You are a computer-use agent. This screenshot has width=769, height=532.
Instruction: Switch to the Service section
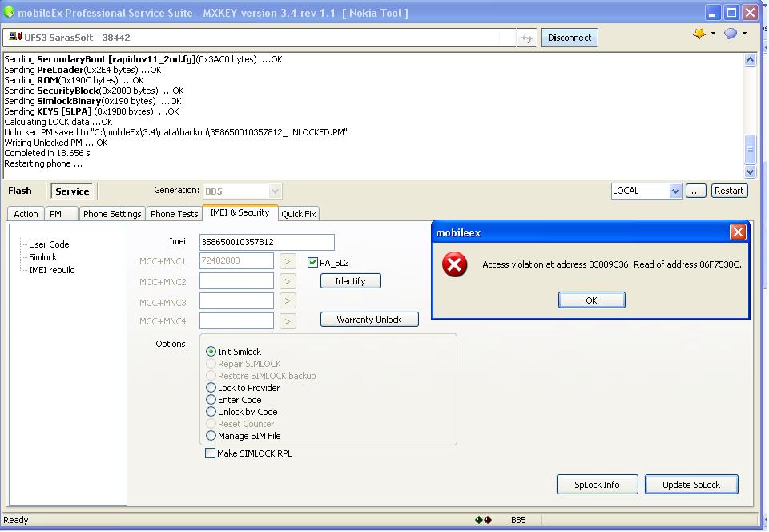pyautogui.click(x=73, y=191)
